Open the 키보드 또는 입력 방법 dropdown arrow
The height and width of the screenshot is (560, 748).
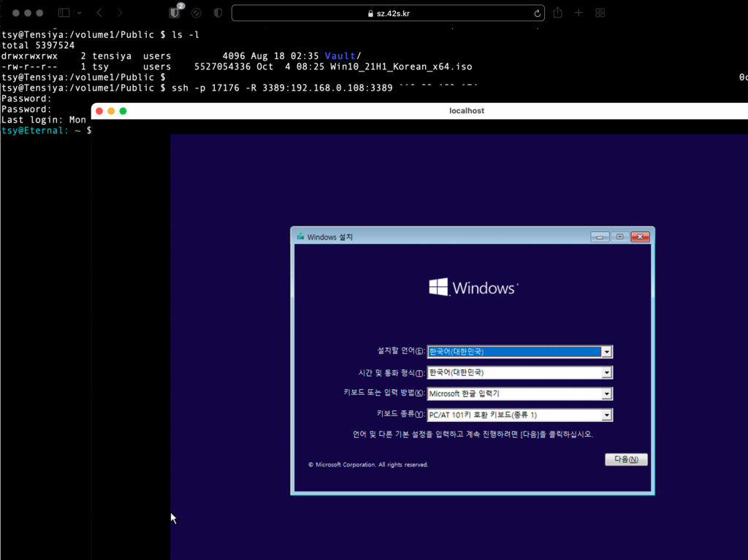(606, 394)
